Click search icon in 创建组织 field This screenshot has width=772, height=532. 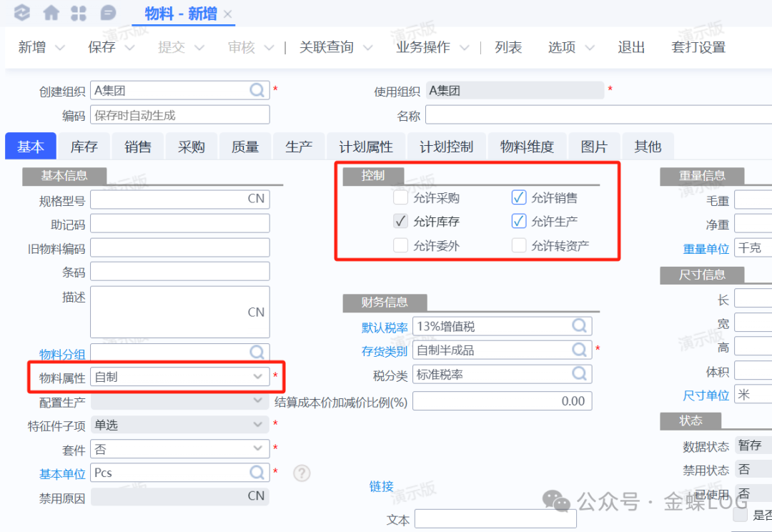(x=257, y=90)
